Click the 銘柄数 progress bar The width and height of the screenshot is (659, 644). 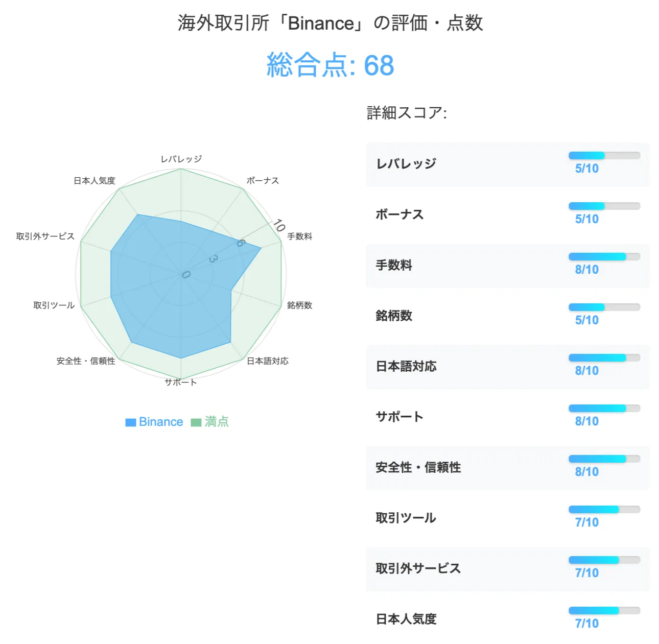pos(604,307)
